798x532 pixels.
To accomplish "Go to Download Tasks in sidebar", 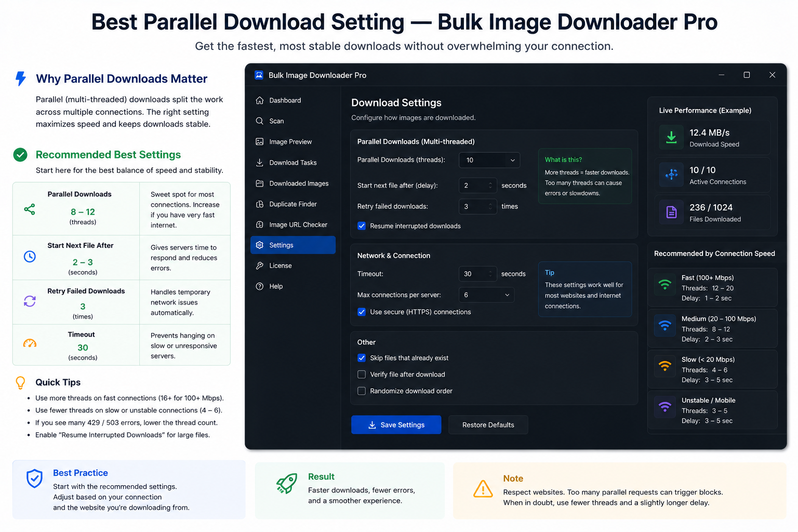I will pyautogui.click(x=293, y=163).
